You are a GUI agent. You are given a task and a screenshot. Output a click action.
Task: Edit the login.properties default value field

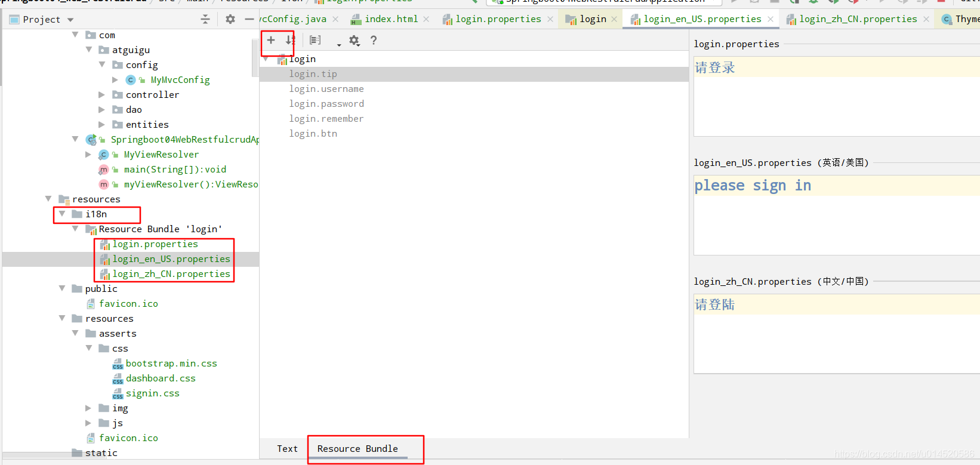click(836, 96)
